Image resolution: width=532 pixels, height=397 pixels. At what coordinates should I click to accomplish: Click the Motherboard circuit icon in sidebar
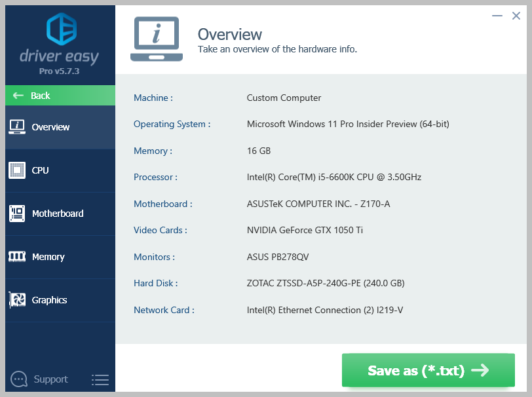[x=17, y=214]
